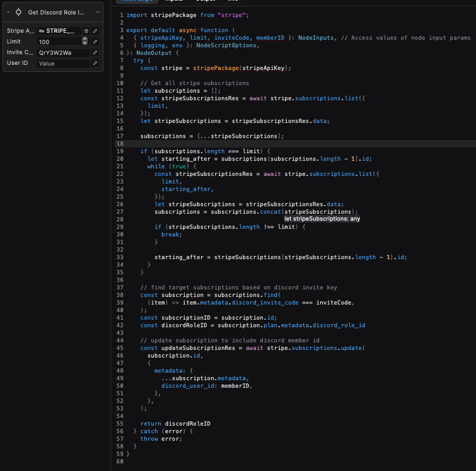Click the "break" keyword on line 30
476x471 pixels.
(170, 235)
